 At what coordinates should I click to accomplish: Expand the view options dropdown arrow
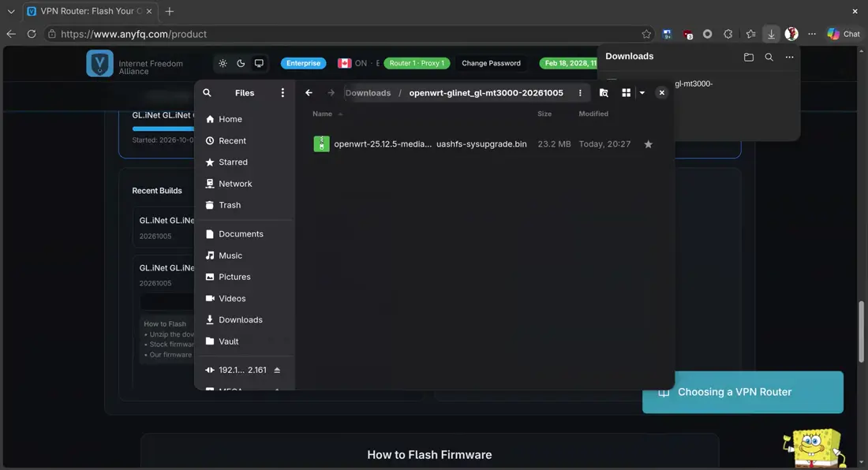click(642, 93)
